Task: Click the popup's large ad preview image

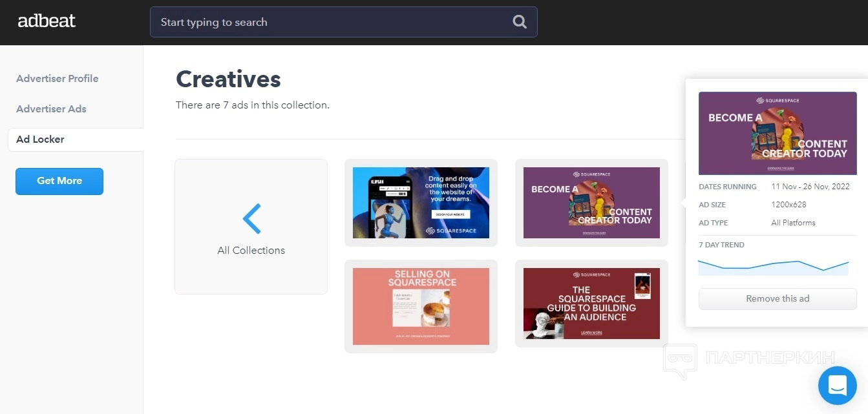Action: click(x=778, y=133)
